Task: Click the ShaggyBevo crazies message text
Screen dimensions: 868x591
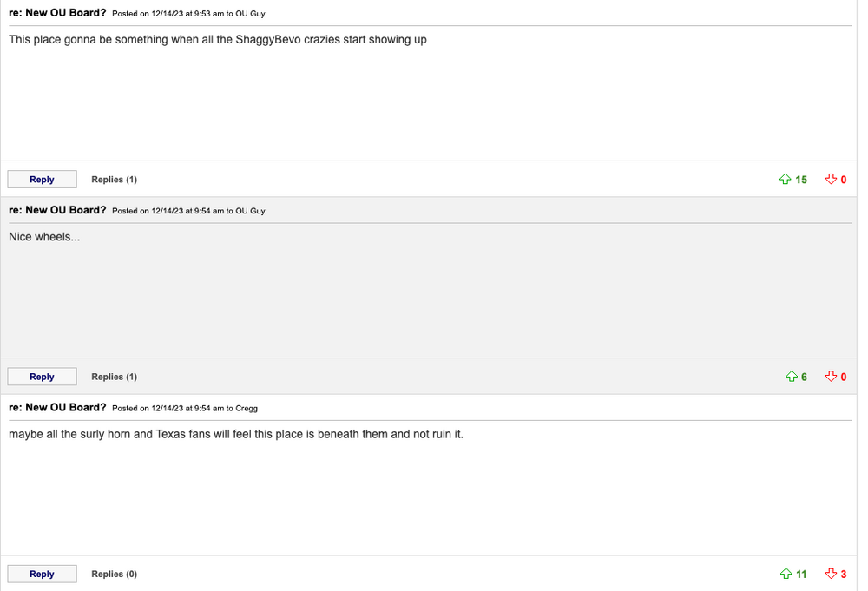Action: point(217,40)
